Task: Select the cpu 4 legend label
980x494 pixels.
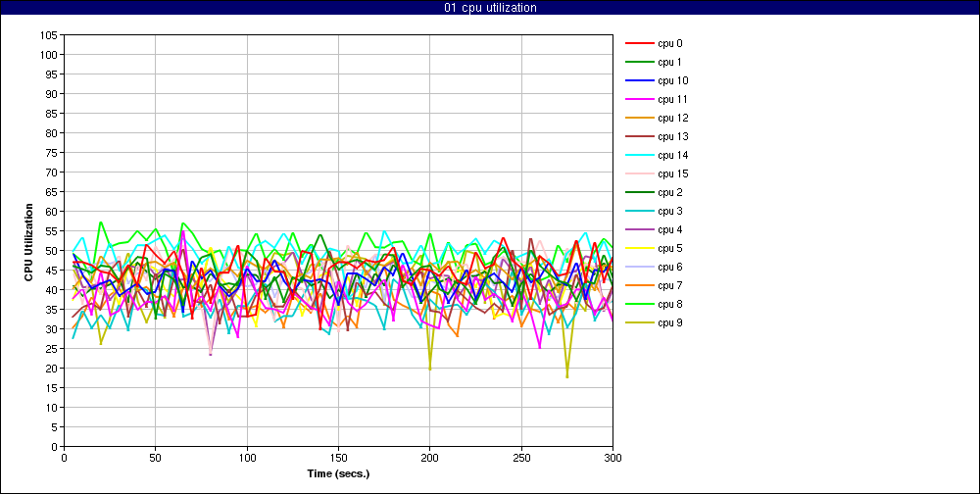Action: [x=670, y=229]
